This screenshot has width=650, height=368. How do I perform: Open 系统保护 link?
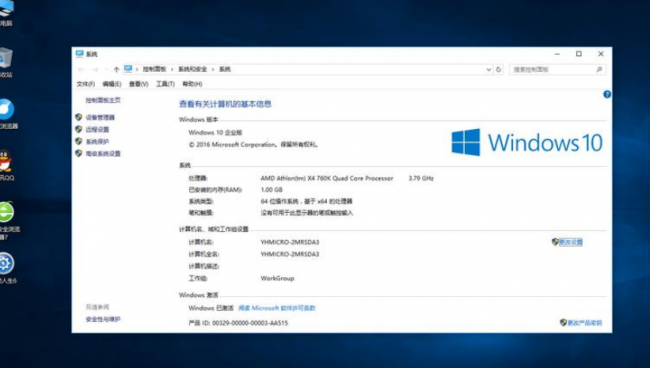click(x=97, y=142)
